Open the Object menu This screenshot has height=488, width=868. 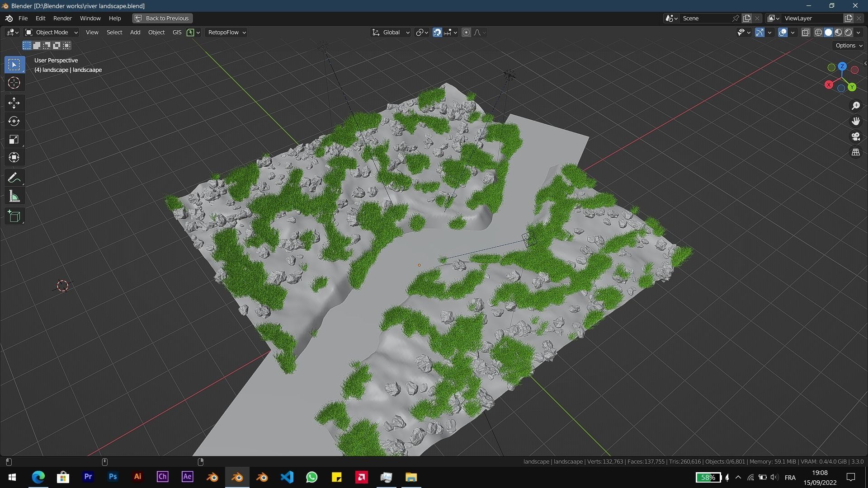point(156,32)
